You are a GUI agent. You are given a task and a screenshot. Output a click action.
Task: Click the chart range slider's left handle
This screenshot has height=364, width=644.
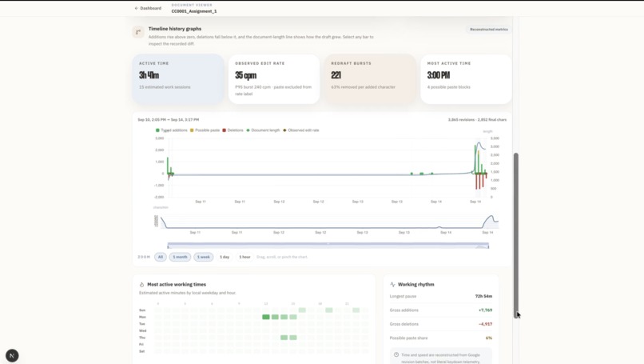168,246
